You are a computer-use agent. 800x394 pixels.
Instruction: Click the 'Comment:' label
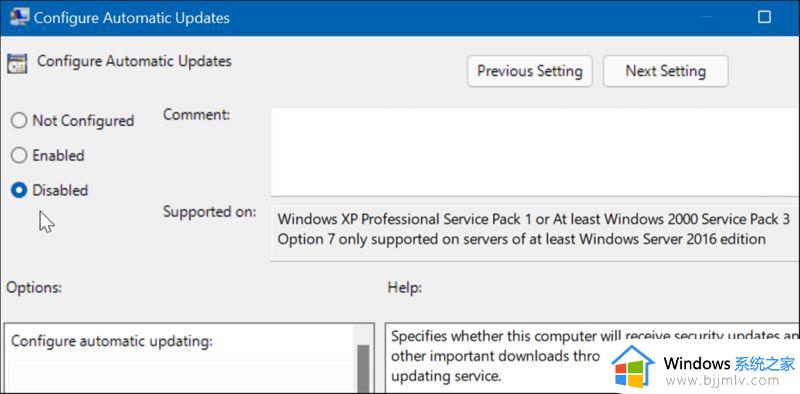coord(196,114)
